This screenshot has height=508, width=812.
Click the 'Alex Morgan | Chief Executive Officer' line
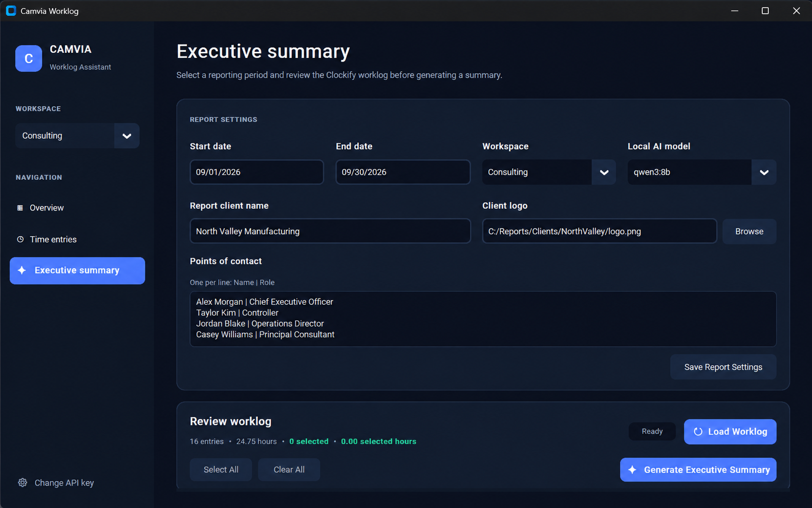coord(265,302)
